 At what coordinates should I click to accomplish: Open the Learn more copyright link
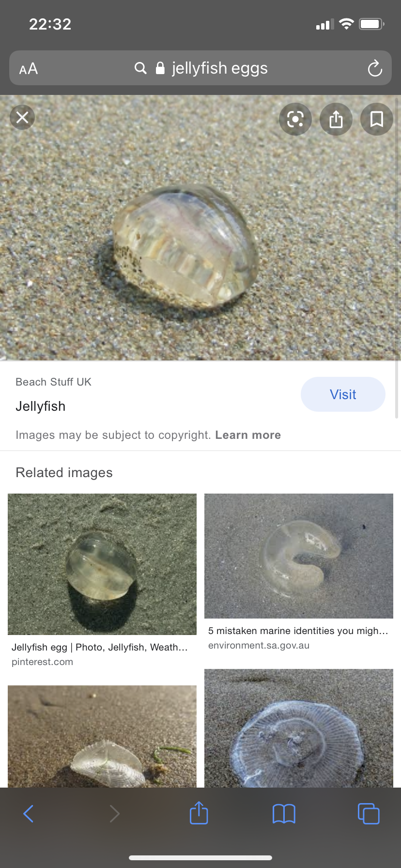click(248, 435)
